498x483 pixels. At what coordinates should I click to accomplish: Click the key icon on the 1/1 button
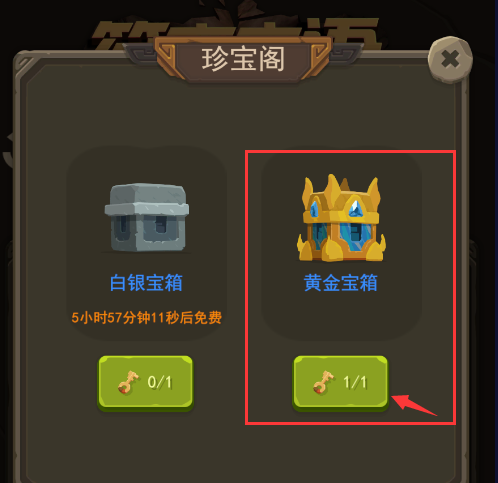click(323, 382)
